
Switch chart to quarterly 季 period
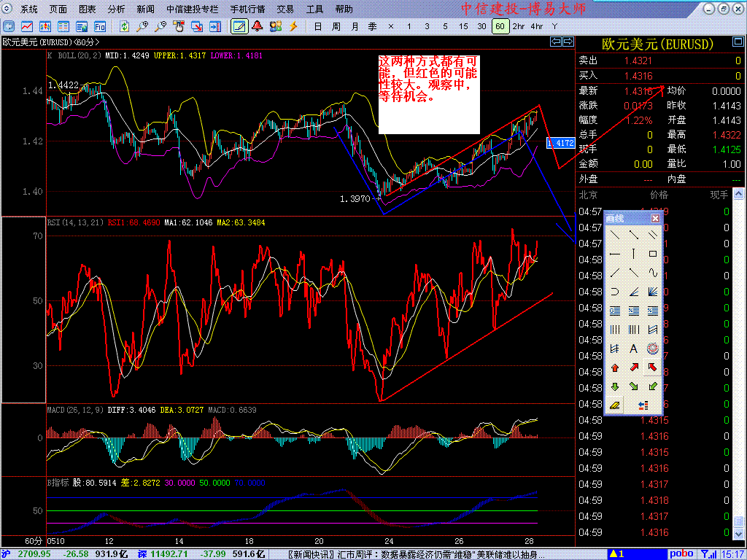tap(372, 27)
